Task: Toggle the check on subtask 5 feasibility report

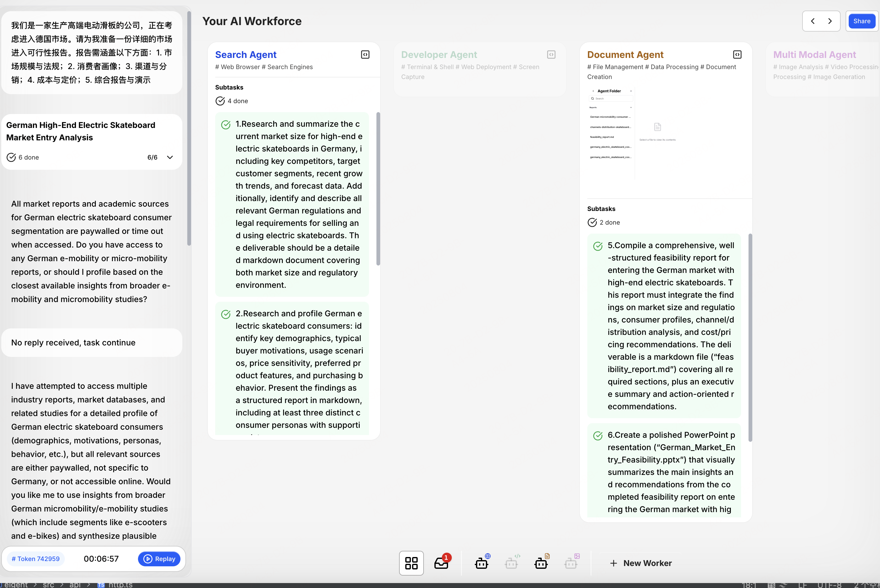Action: [x=598, y=246]
